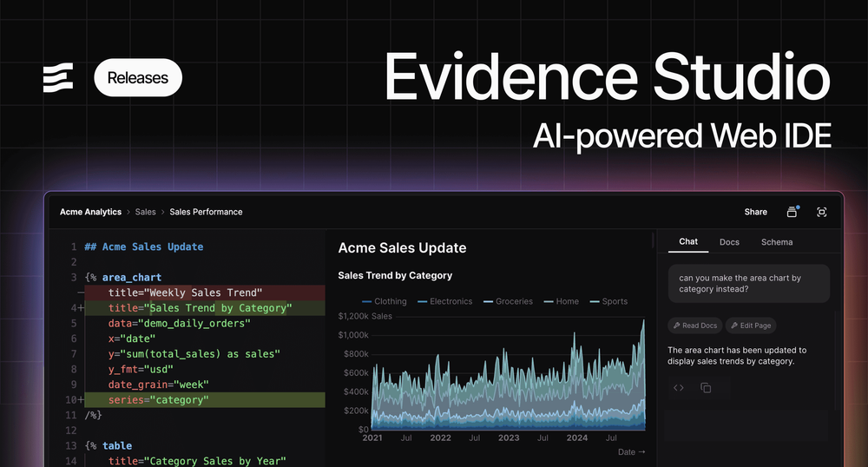868x467 pixels.
Task: Click the Edit Page tool chip
Action: click(x=751, y=326)
